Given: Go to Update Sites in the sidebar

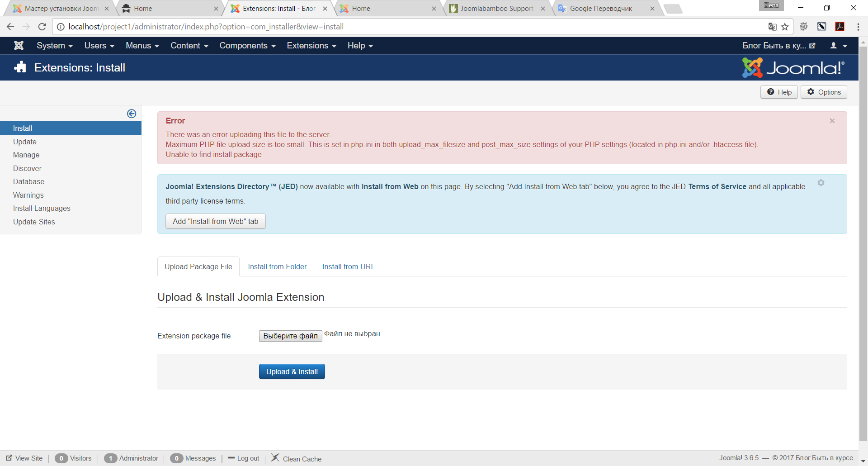Looking at the screenshot, I should coord(34,222).
